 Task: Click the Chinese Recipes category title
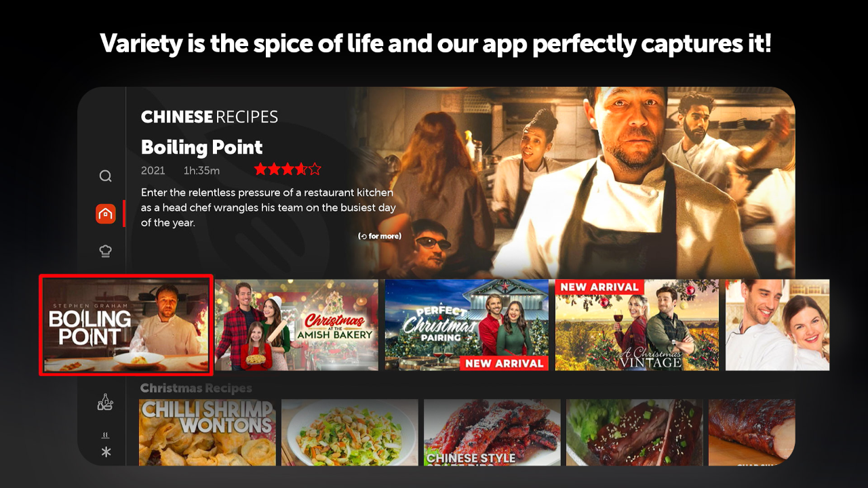(210, 117)
